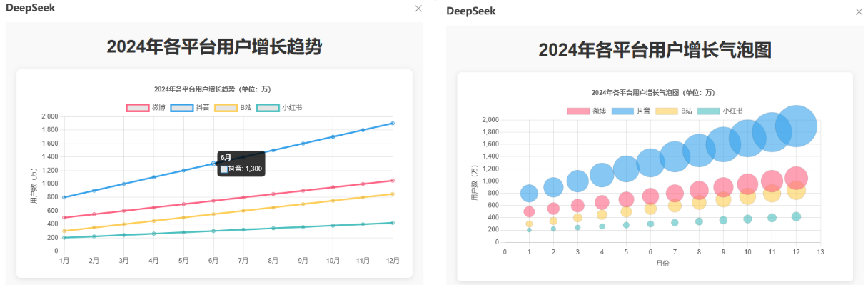Toggle B站 series in line chart legend
The height and width of the screenshot is (285, 868).
233,107
